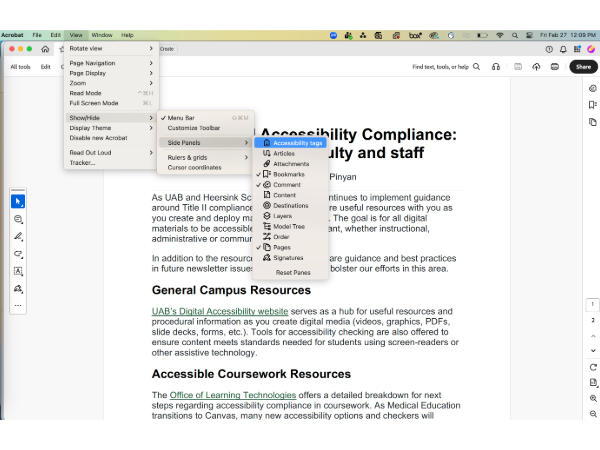
Task: Open the File menu
Action: (37, 35)
